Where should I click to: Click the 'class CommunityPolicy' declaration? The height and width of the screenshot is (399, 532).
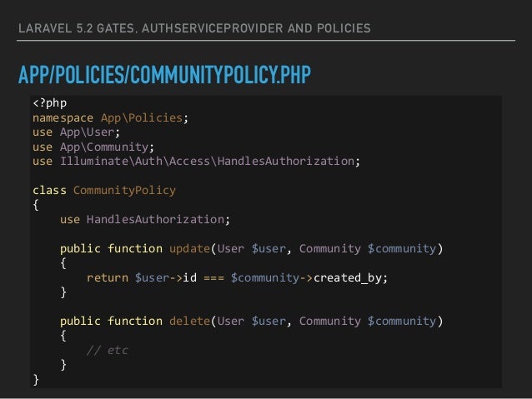click(104, 190)
